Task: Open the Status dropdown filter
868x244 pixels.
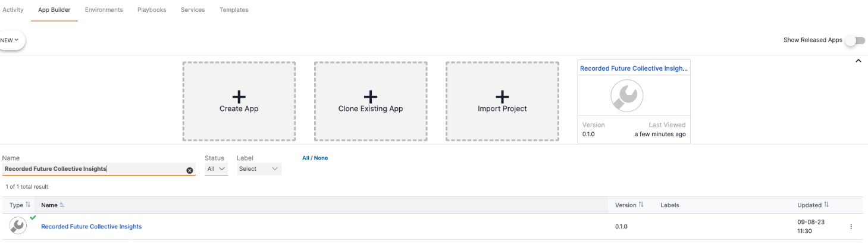Action: [216, 169]
